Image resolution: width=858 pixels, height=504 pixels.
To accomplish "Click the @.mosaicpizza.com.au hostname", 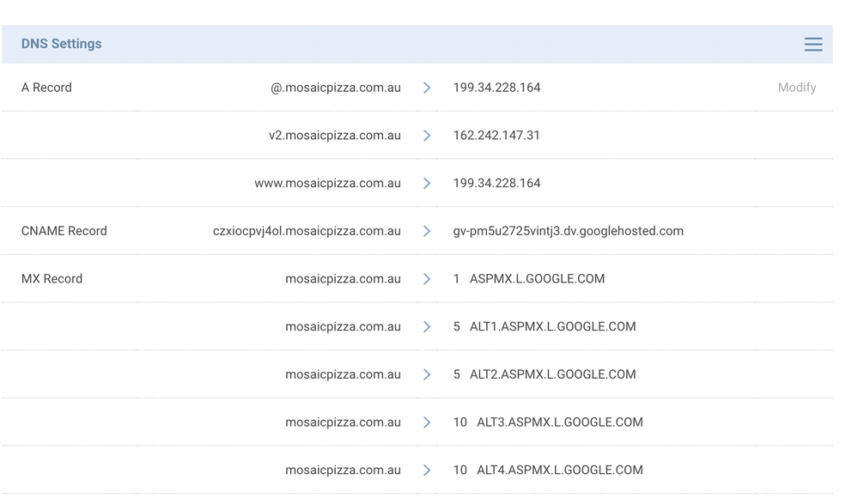I will (335, 88).
